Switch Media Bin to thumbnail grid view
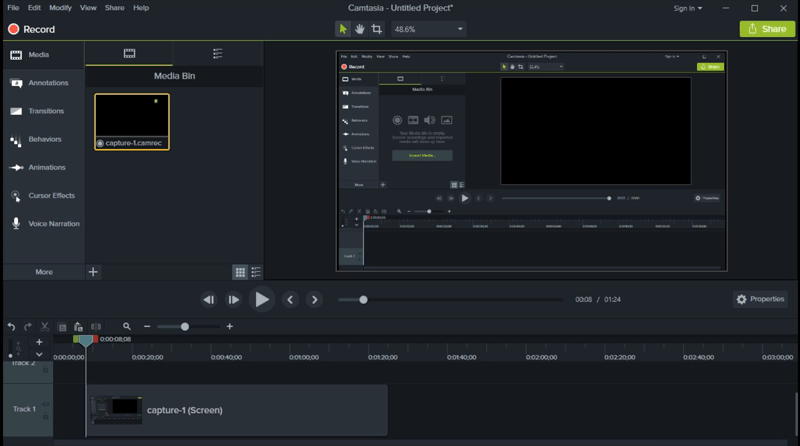The width and height of the screenshot is (800, 446). [240, 272]
